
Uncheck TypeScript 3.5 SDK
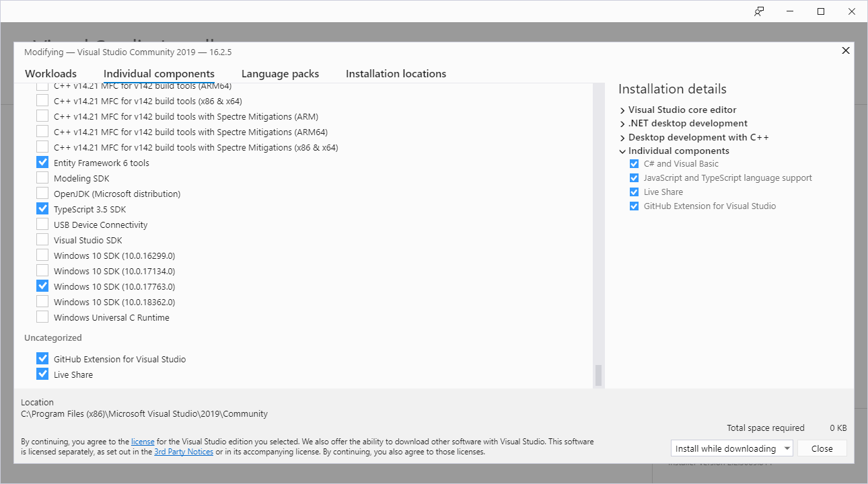tap(42, 209)
